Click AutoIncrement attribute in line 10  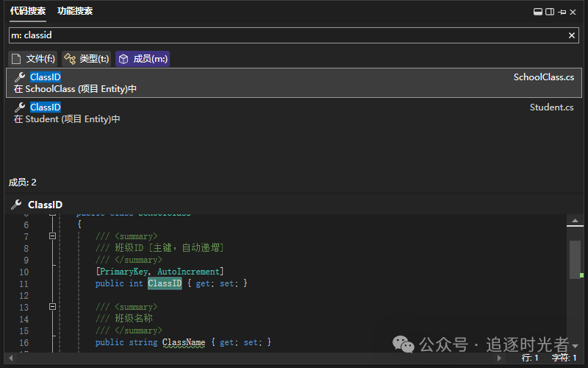pos(189,272)
